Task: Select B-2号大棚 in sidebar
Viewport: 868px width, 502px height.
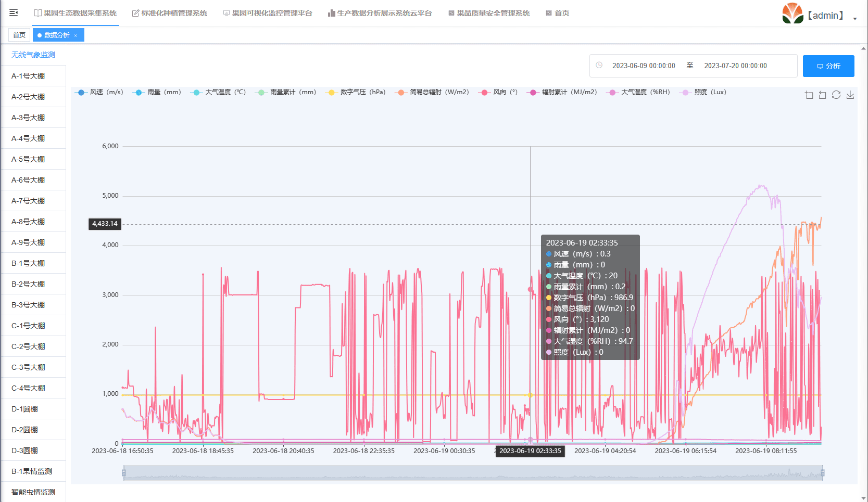Action: coord(33,284)
